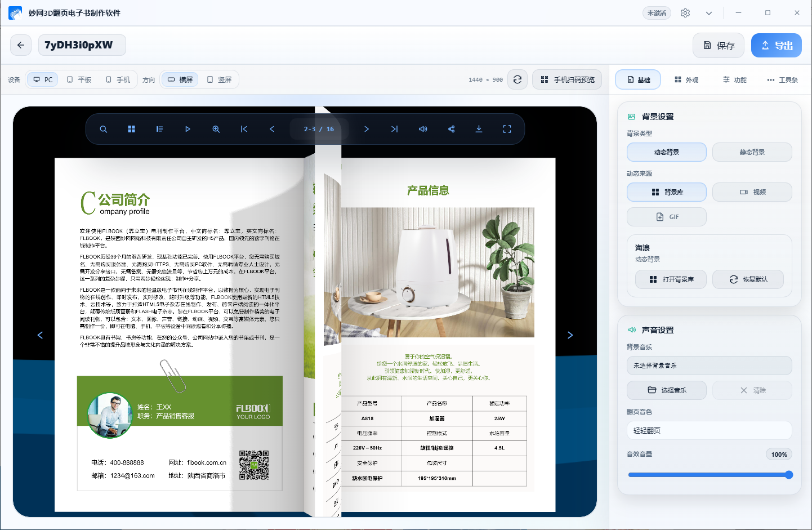Switch to the 外观 tab
Image resolution: width=812 pixels, height=530 pixels.
tap(686, 79)
